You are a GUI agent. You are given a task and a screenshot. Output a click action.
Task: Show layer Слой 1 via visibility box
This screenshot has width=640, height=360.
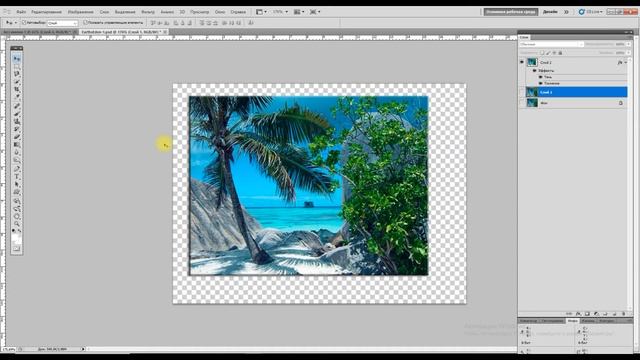click(522, 92)
